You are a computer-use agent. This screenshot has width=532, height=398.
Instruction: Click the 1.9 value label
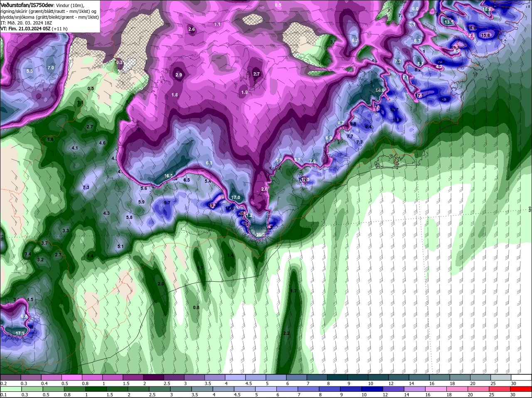(244, 92)
